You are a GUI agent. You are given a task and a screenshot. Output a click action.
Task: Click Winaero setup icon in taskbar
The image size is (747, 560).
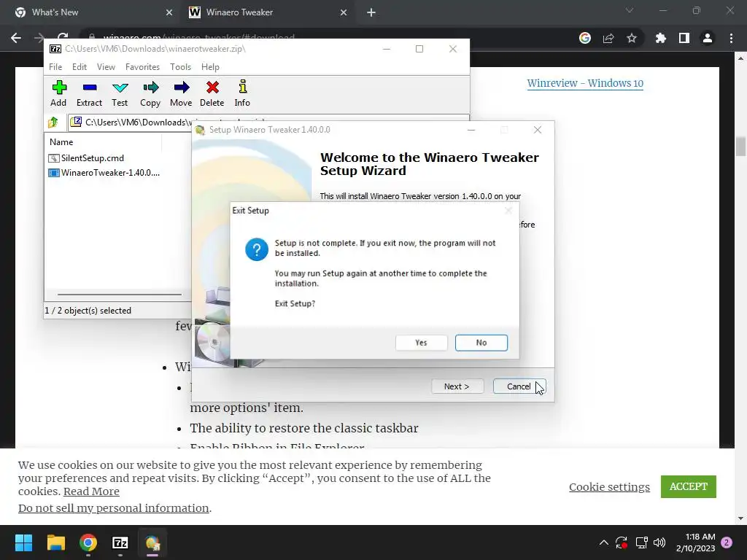152,542
